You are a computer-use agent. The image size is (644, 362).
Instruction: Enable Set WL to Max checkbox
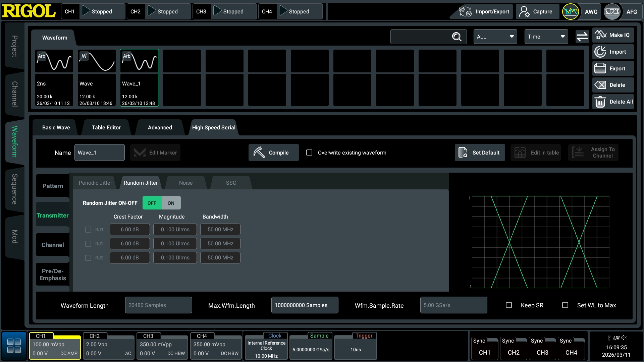[x=565, y=305]
